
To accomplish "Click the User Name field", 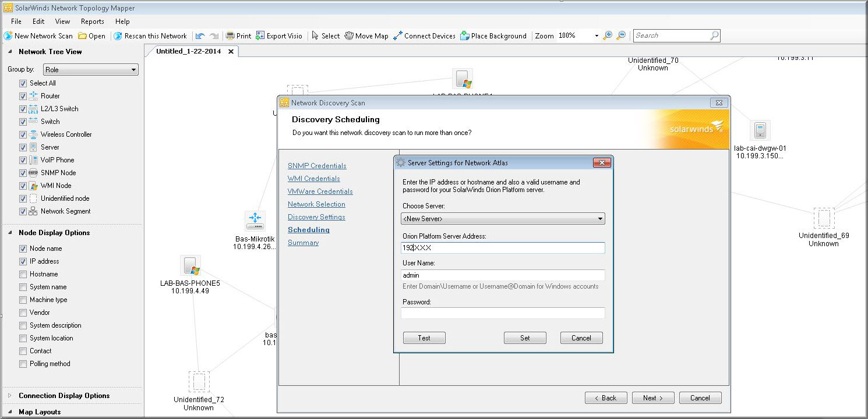I will (503, 275).
